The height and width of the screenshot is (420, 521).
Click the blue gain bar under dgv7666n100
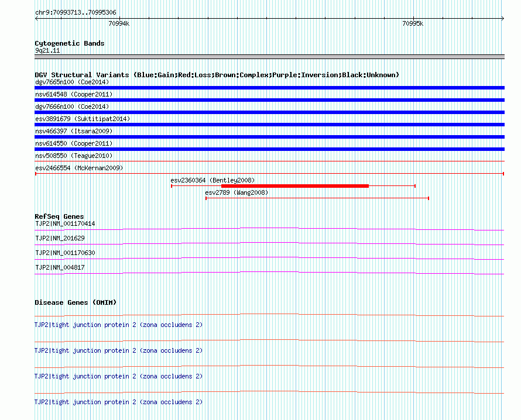click(x=269, y=112)
